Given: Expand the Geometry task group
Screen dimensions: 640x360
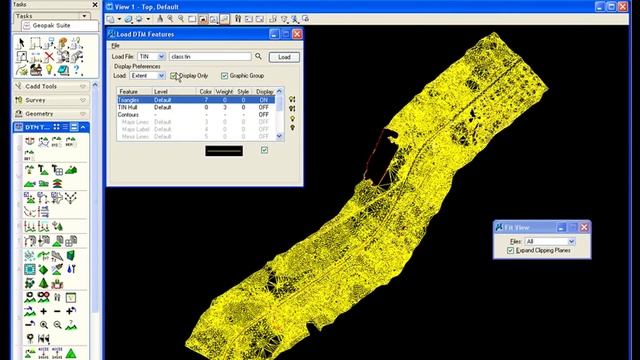Looking at the screenshot, I should pos(83,113).
